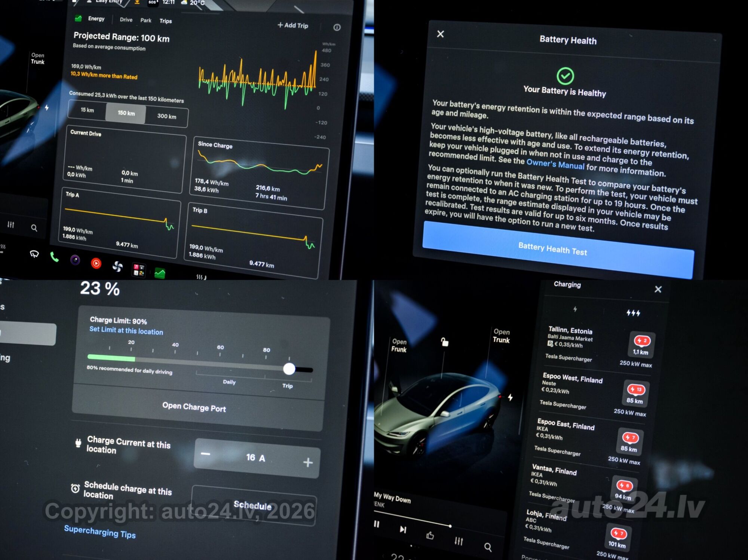The height and width of the screenshot is (560, 748).
Task: Tap the unlock padlock icon above the car
Action: [x=444, y=342]
